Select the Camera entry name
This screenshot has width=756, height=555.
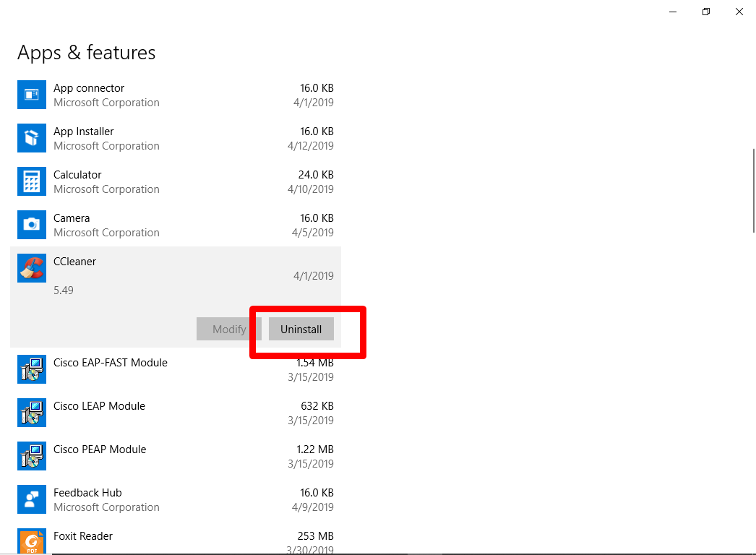pos(72,218)
